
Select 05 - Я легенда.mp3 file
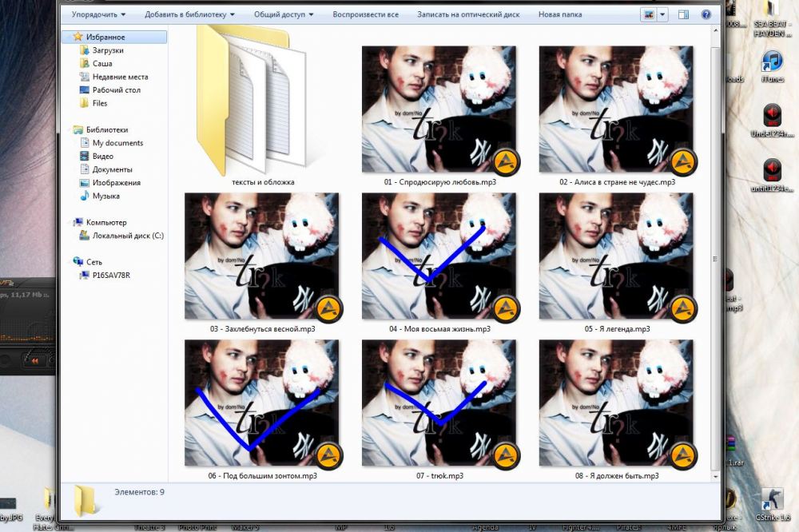(616, 256)
